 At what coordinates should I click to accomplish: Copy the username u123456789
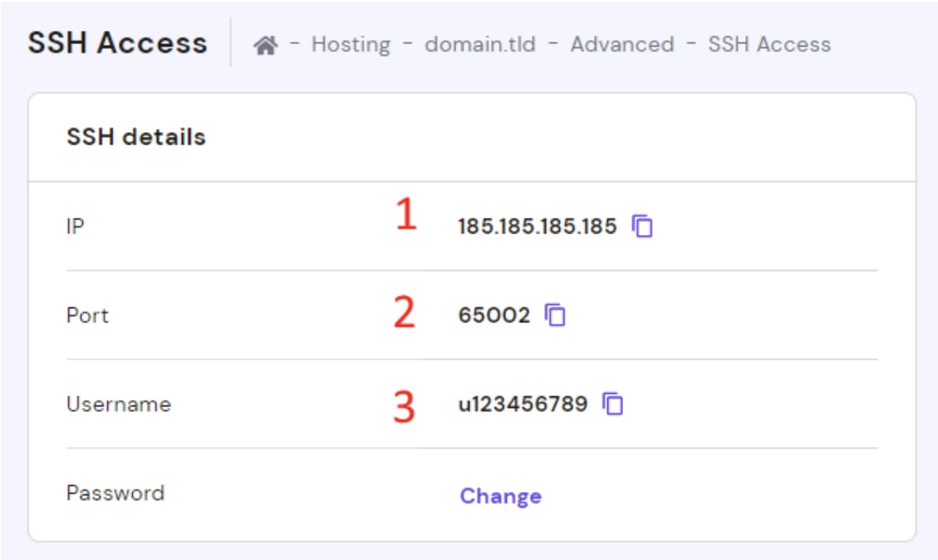pyautogui.click(x=613, y=404)
